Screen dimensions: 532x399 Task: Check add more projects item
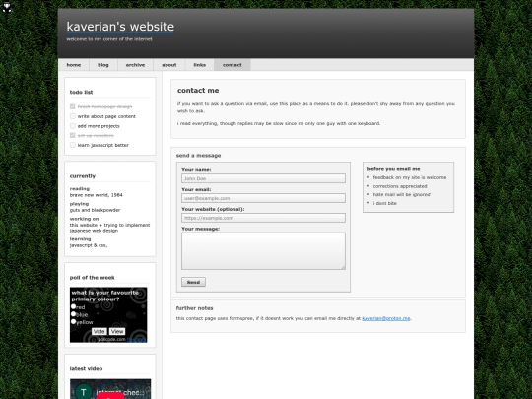[73, 125]
